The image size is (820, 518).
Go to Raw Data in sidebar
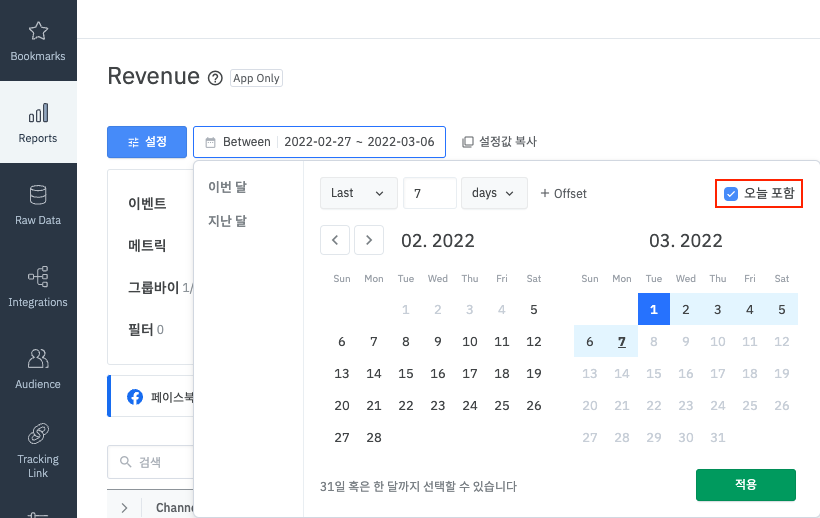click(x=38, y=204)
